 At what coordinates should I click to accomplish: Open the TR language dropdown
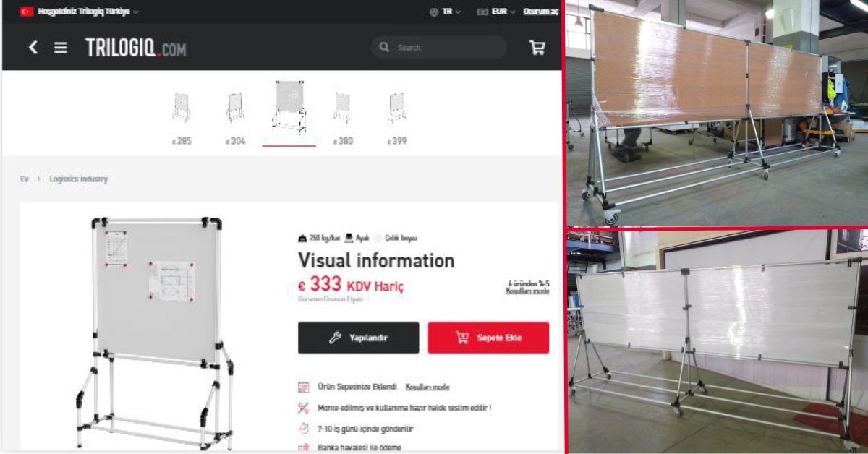pyautogui.click(x=451, y=12)
